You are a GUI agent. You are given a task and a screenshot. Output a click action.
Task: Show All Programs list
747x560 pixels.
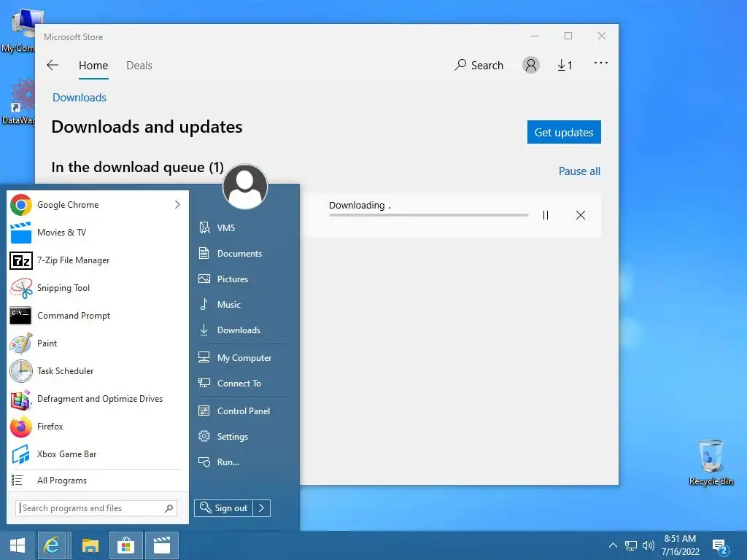click(x=98, y=481)
